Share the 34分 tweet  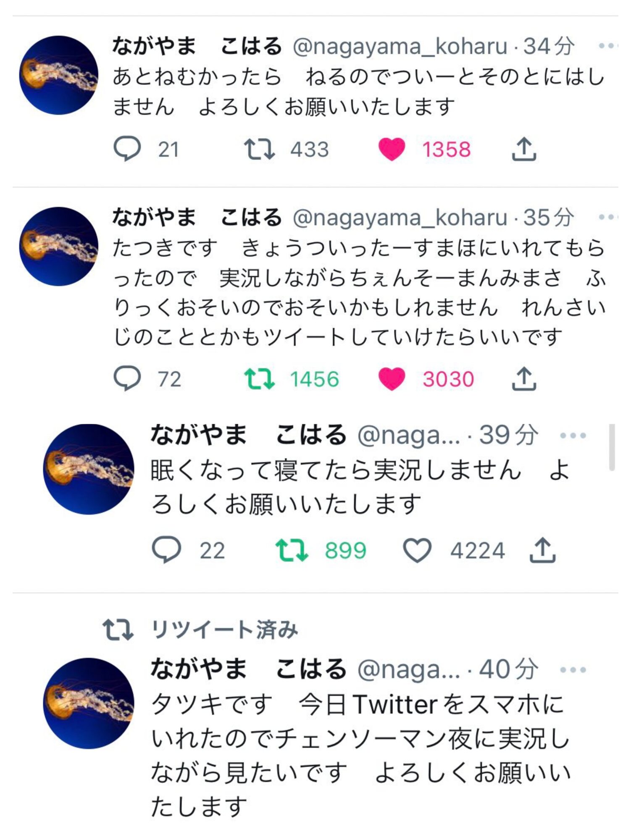pos(524,149)
